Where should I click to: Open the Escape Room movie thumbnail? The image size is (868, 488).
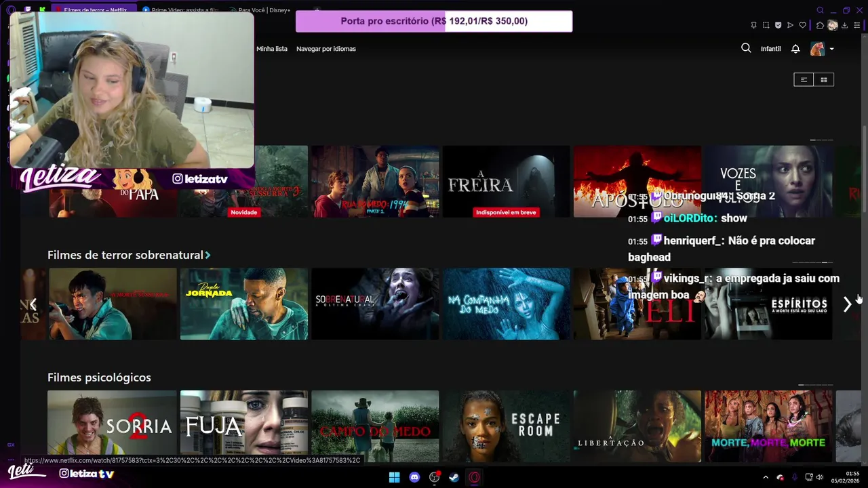[x=506, y=426]
